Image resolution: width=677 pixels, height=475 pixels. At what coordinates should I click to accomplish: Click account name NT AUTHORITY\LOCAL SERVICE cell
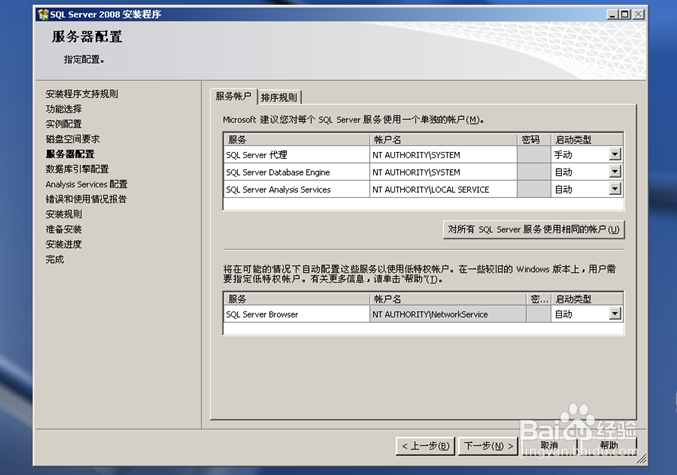[x=443, y=189]
